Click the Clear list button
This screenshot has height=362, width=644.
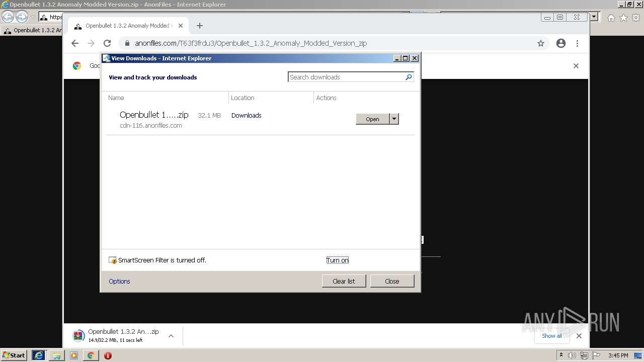(x=344, y=281)
